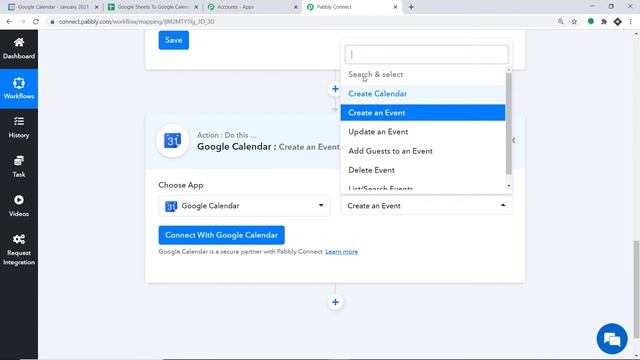640x360 pixels.
Task: Choose Create an Event option
Action: (x=422, y=113)
